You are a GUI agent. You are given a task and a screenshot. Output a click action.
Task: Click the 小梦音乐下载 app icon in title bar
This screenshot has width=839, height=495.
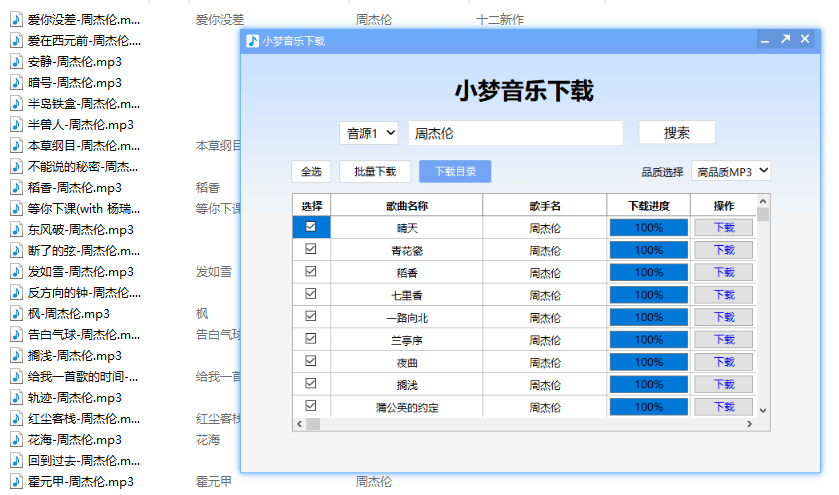[253, 40]
